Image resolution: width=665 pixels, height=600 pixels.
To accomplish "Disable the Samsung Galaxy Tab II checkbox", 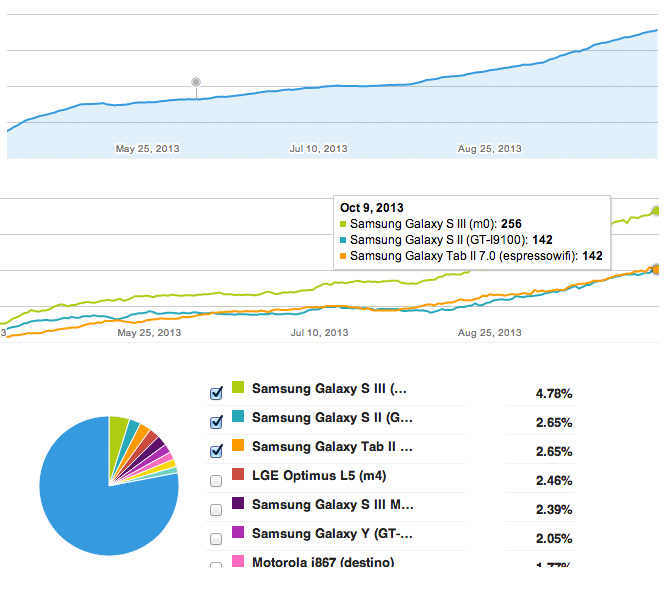I will [216, 451].
